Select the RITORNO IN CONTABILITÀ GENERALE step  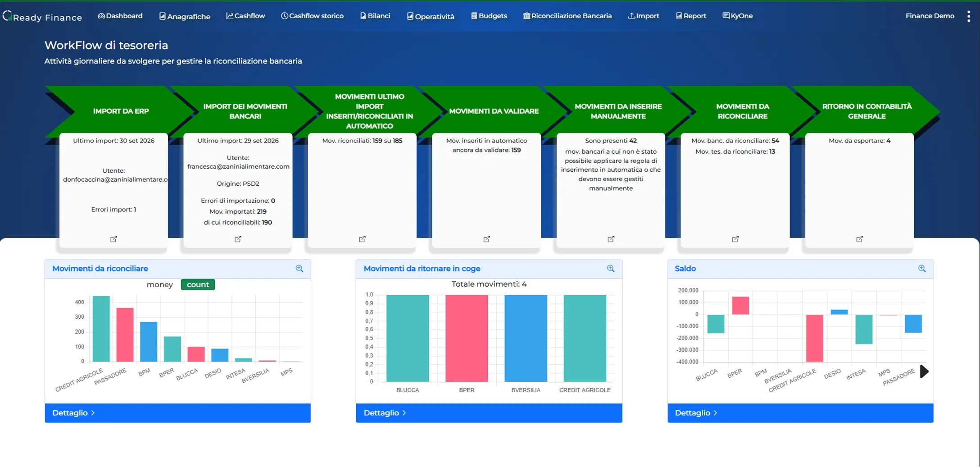click(x=867, y=111)
